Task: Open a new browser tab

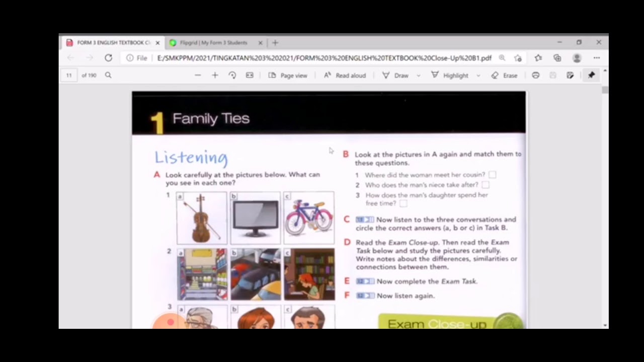Action: 275,43
